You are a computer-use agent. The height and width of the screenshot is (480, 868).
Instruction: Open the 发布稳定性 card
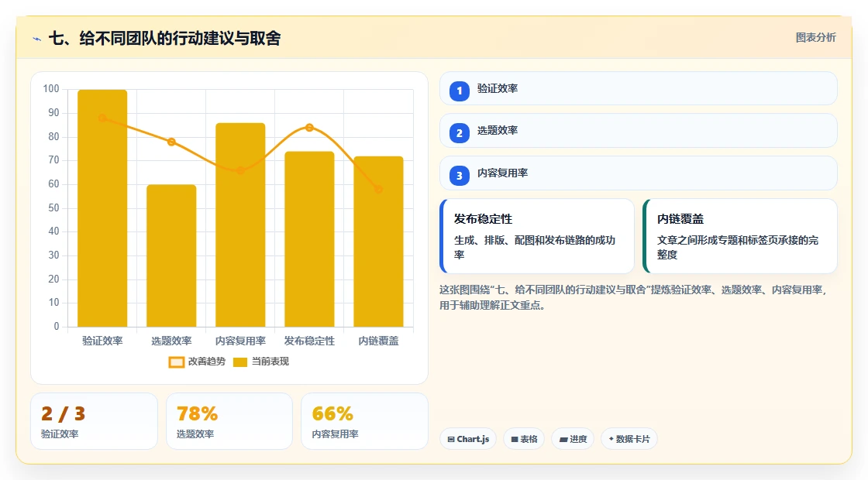[x=537, y=236]
